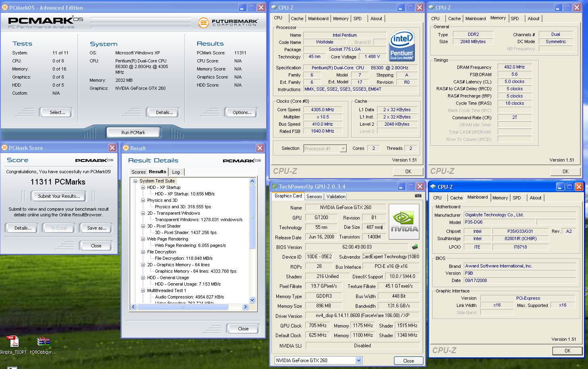Click the DRAM Frequency 492.0 MHz field
Image resolution: width=588 pixels, height=369 pixels.
(x=515, y=67)
